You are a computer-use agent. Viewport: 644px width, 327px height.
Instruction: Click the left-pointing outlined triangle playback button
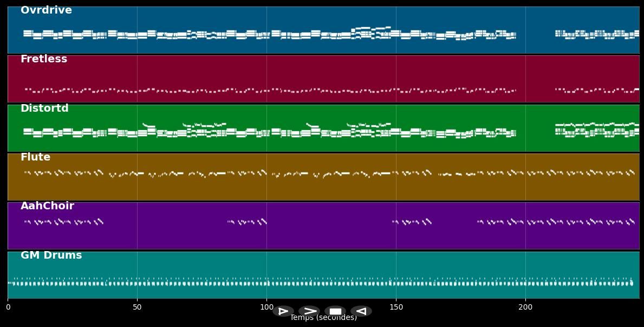pos(361,311)
